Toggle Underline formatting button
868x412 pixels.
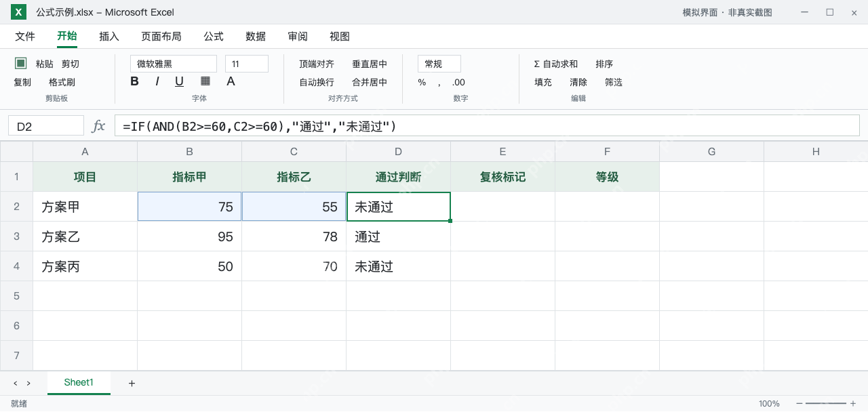click(x=179, y=81)
